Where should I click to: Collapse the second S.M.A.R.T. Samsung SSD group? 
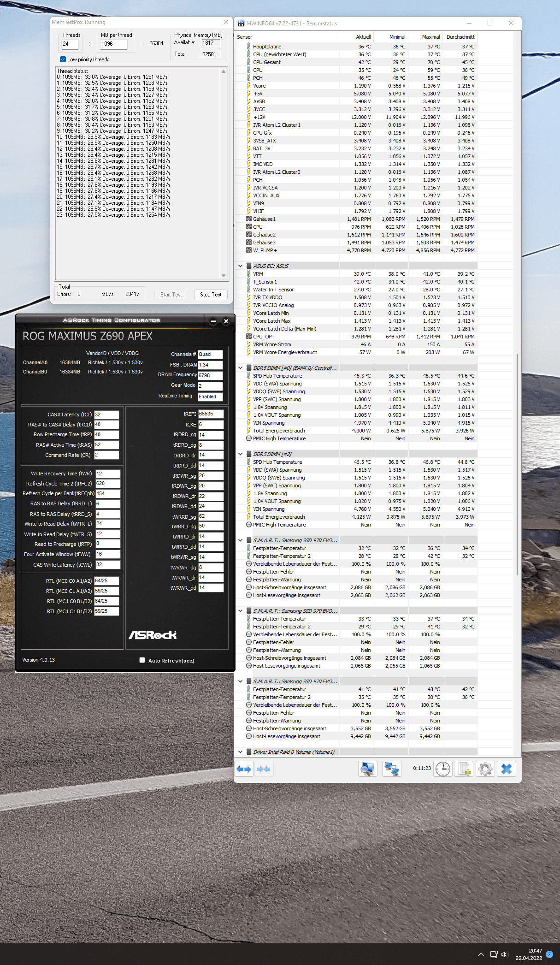click(x=240, y=611)
